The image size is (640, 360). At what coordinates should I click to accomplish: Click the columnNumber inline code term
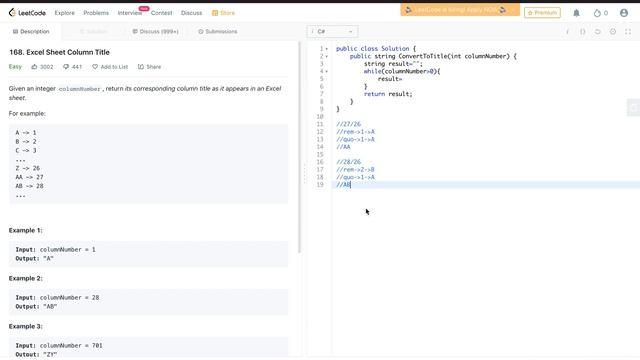[79, 89]
